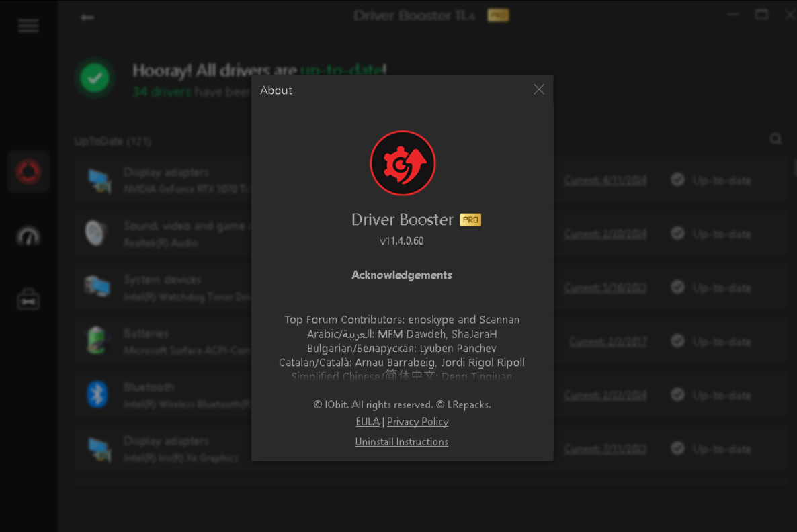Click the Up-to-date check icon on Bluetooth row
The width and height of the screenshot is (797, 532).
(677, 395)
